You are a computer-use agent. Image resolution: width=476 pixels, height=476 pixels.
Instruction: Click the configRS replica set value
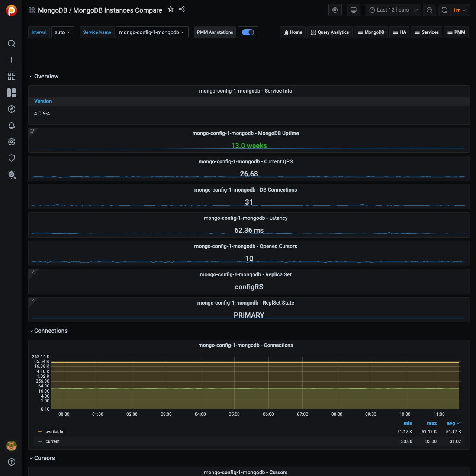pos(249,287)
